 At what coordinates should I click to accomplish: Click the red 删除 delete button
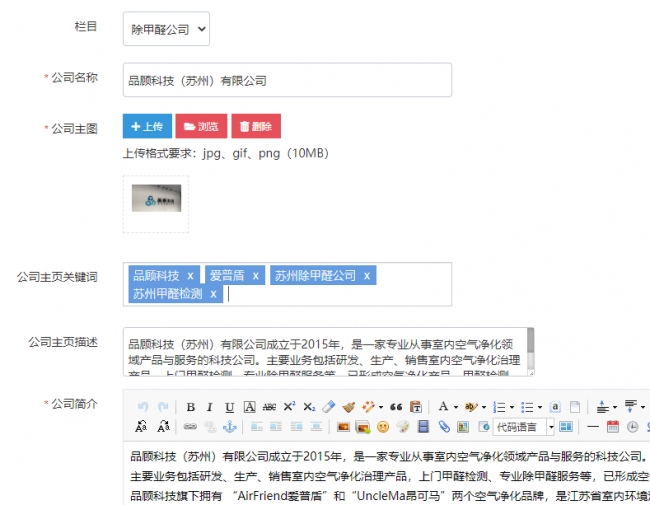click(x=256, y=126)
